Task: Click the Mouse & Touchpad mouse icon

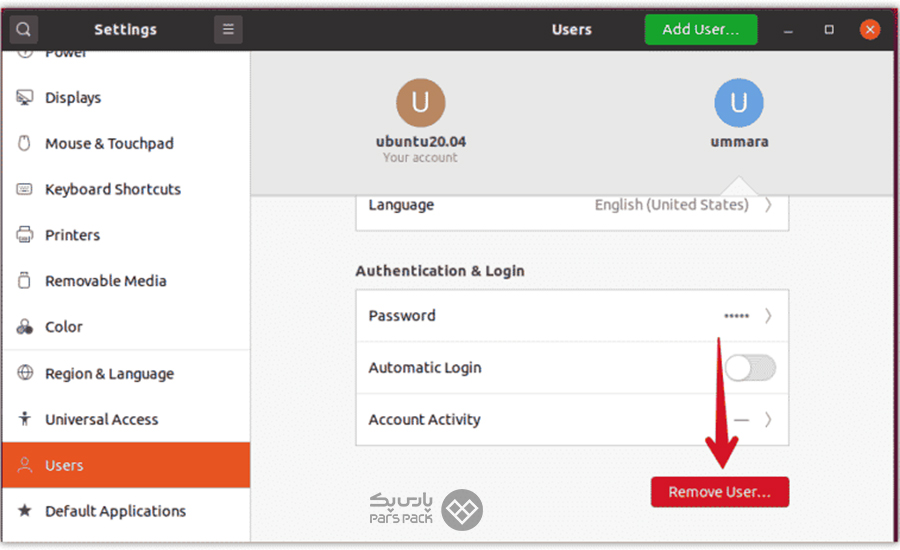Action: tap(24, 143)
